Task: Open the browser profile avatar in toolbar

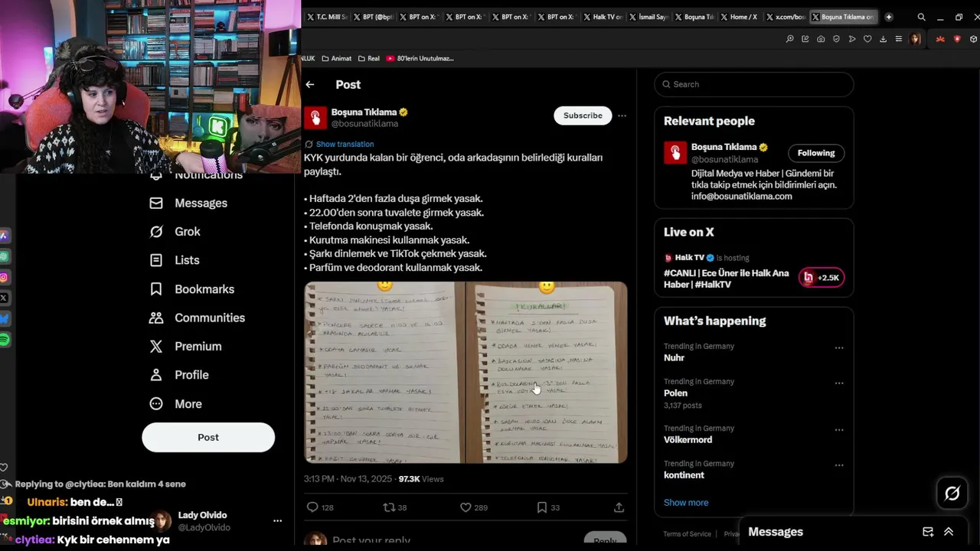Action: coord(915,39)
